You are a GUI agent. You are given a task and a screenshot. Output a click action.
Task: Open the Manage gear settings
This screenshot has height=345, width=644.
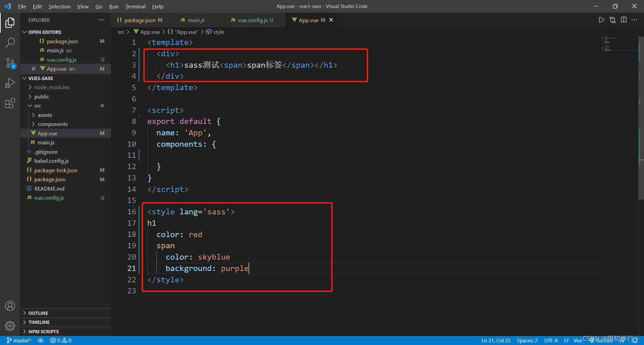pos(10,326)
